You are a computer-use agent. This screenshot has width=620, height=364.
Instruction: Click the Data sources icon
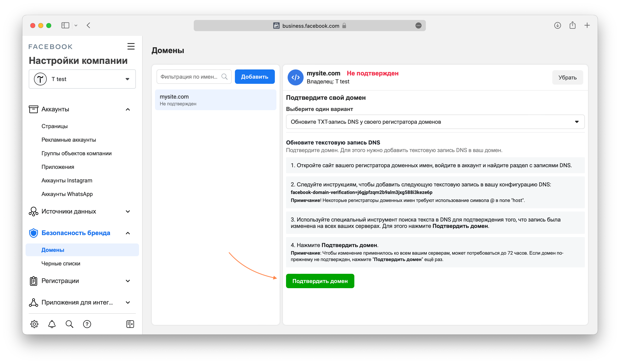34,211
